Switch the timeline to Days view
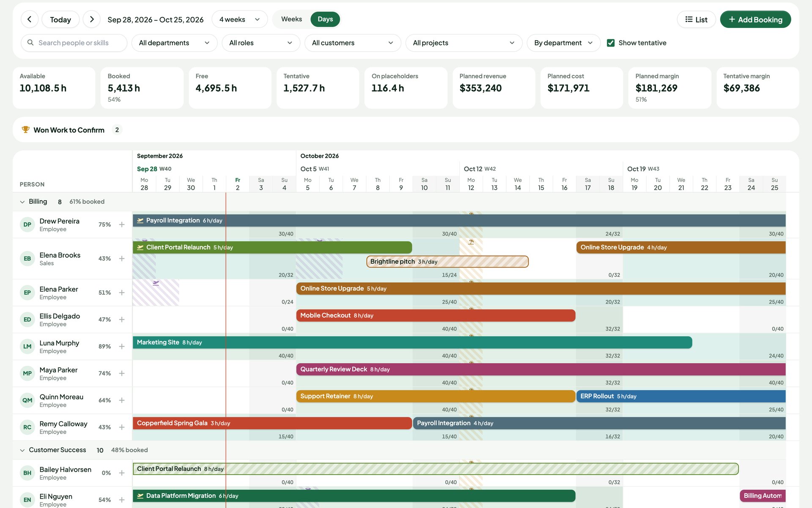 325,19
